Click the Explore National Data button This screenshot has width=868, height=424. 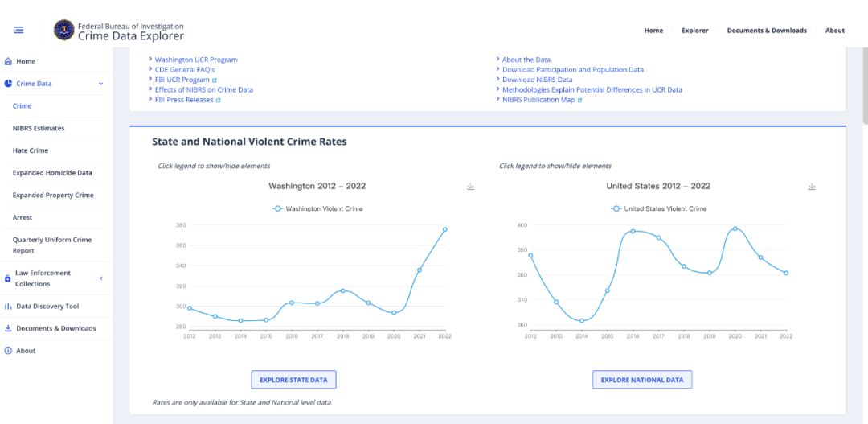[641, 380]
